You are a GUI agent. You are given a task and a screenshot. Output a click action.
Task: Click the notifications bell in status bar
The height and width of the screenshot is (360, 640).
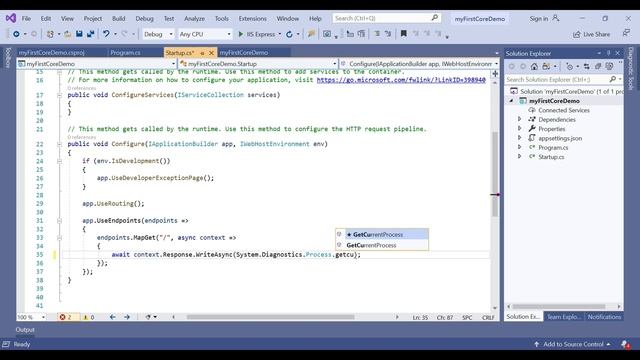625,344
